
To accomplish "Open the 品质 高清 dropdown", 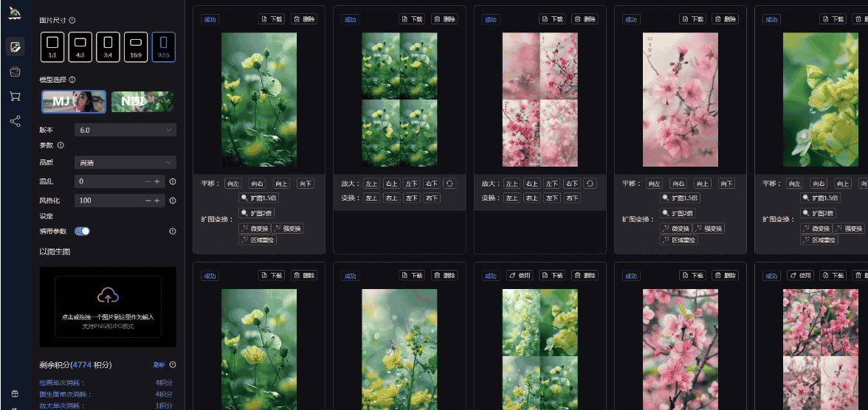I will pos(125,163).
